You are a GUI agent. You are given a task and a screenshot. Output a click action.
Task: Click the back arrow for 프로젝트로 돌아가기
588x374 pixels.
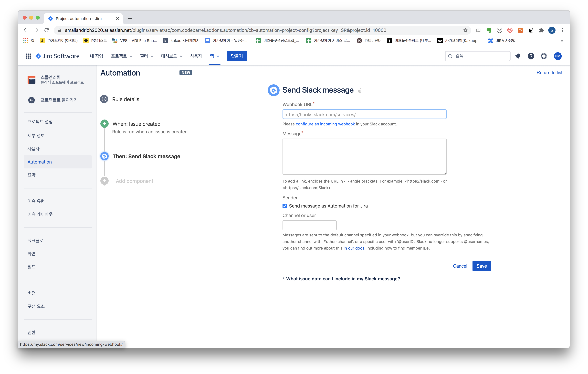pyautogui.click(x=31, y=100)
